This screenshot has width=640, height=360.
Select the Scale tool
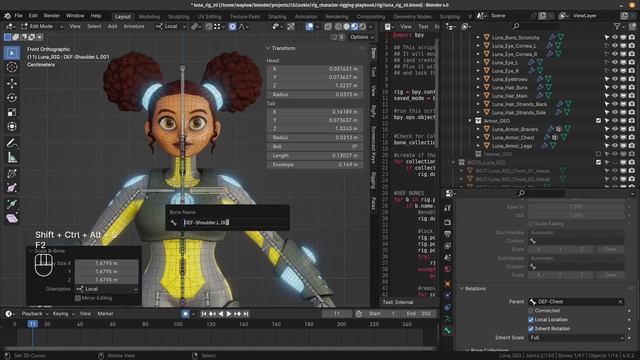click(x=12, y=112)
